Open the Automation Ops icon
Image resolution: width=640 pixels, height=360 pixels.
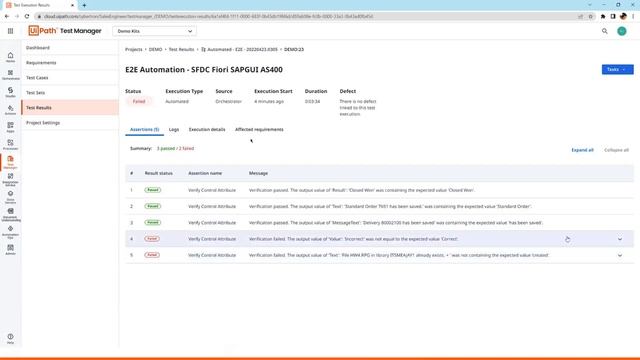[x=10, y=232]
